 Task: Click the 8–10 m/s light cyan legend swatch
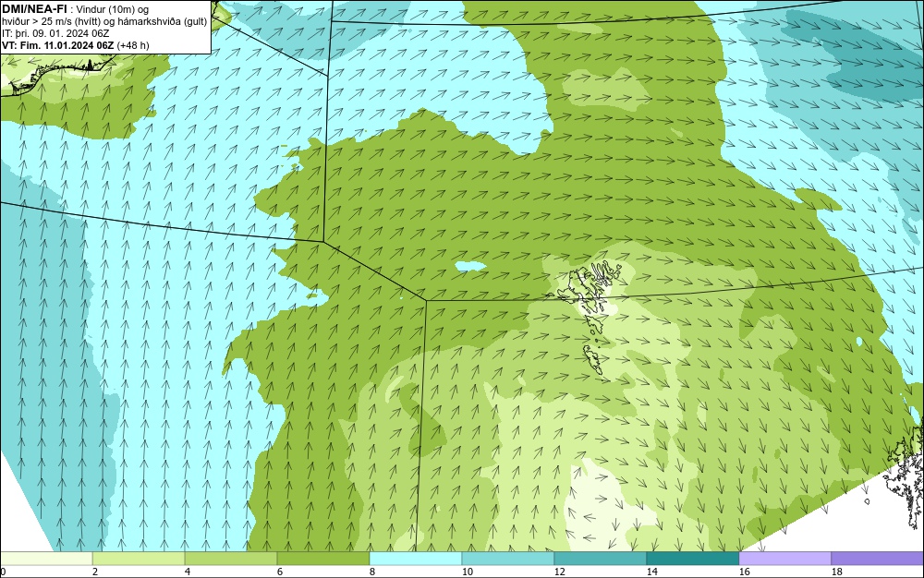pyautogui.click(x=416, y=559)
